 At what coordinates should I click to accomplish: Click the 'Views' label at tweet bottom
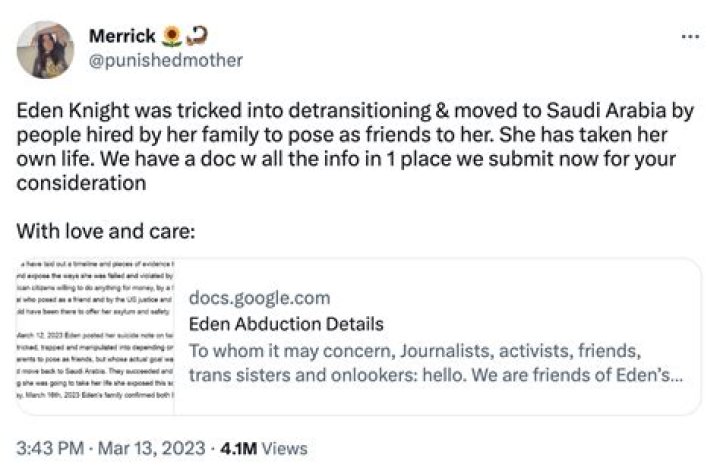pos(284,448)
